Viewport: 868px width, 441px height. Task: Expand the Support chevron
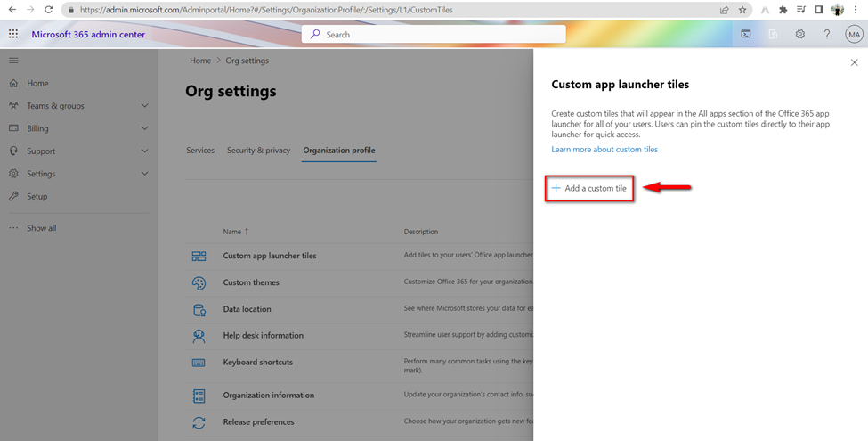click(x=144, y=151)
